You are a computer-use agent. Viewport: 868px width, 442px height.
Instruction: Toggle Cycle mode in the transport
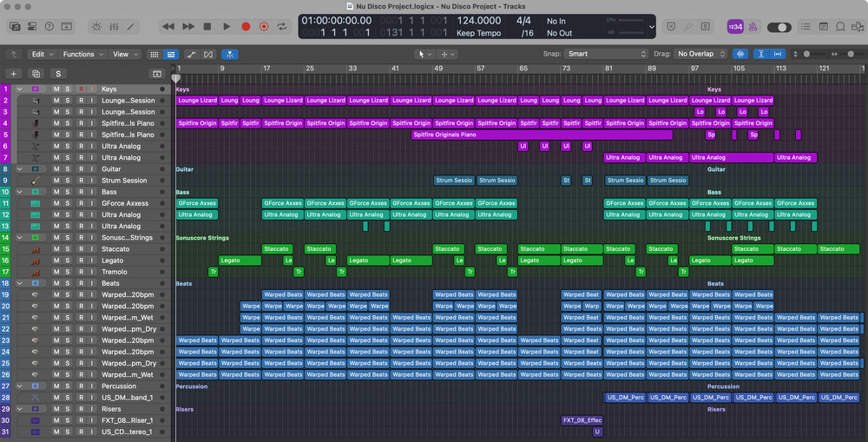[x=282, y=27]
